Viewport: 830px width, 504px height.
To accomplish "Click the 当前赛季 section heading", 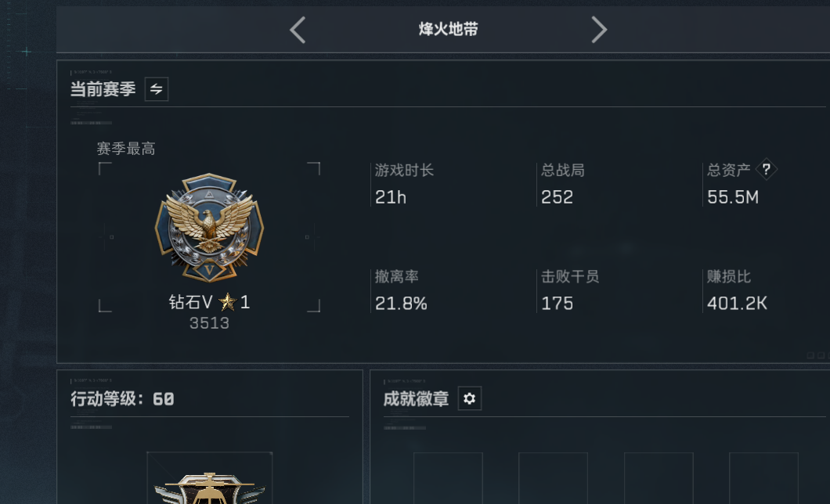I will (103, 89).
